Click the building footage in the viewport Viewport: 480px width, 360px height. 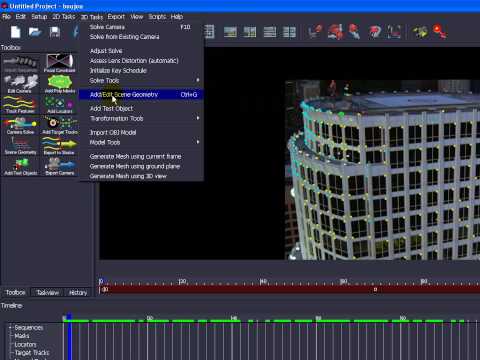click(x=383, y=170)
